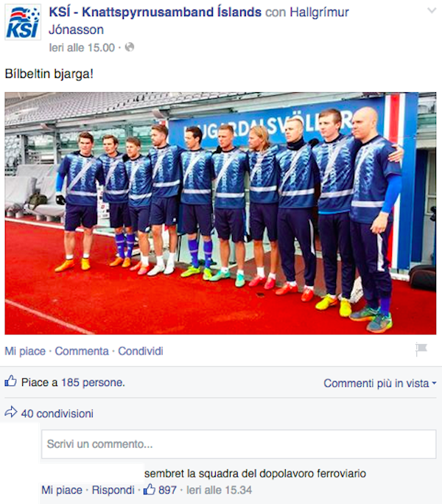Open the team photo thumbnail
This screenshot has width=442, height=504.
pos(220,213)
